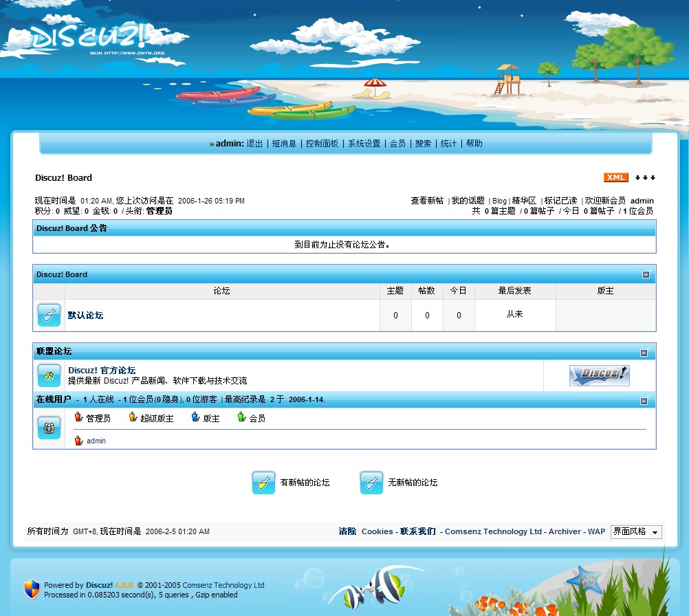
Task: Click the 标记已读 link
Action: (x=560, y=201)
